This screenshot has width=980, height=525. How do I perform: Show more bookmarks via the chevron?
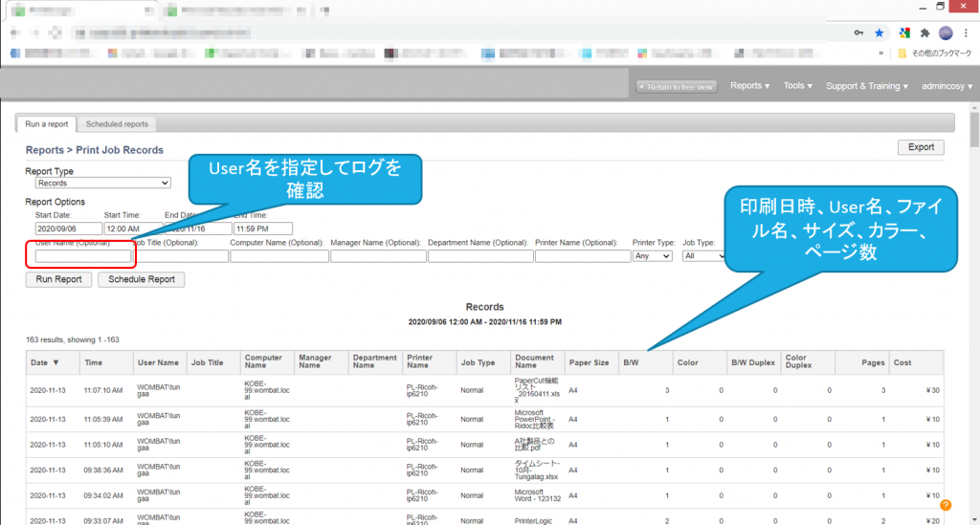(881, 54)
